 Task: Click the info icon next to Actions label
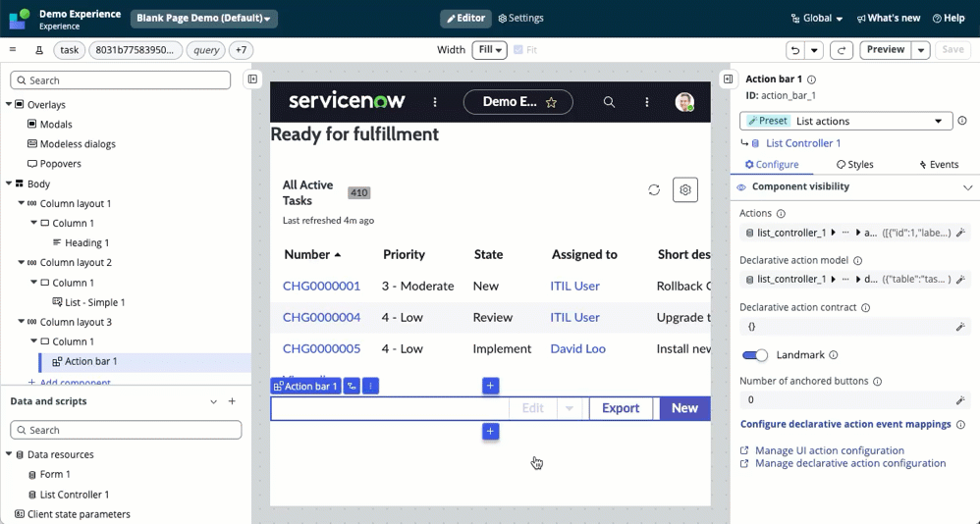781,214
